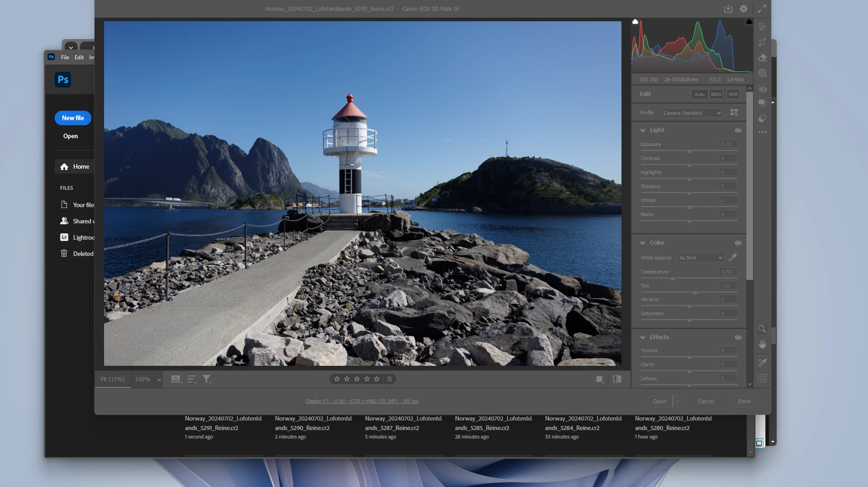Screen dimensions: 868x487
Task: Click the Temperature slider handle
Action: [x=673, y=279]
